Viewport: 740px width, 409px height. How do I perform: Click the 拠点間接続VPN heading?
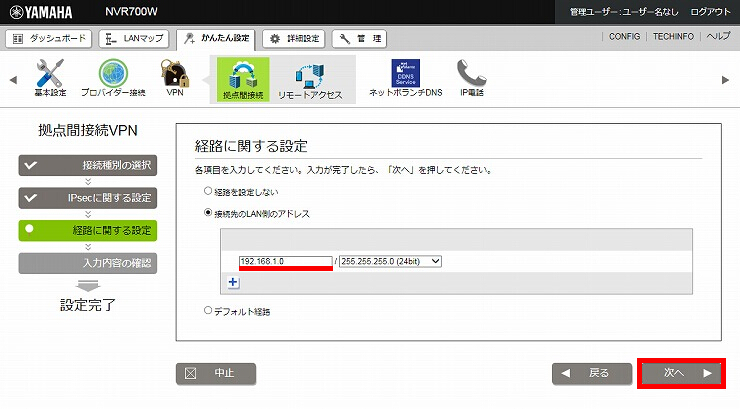click(x=88, y=130)
